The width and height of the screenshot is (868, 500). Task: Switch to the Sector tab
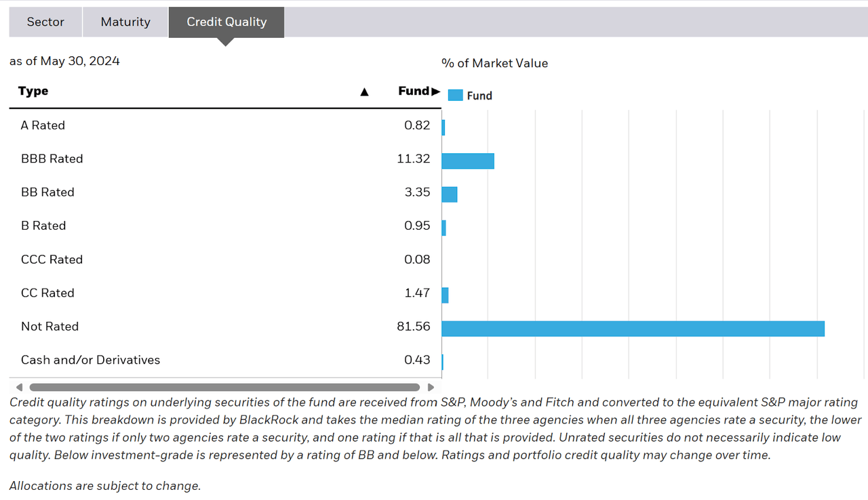point(45,22)
